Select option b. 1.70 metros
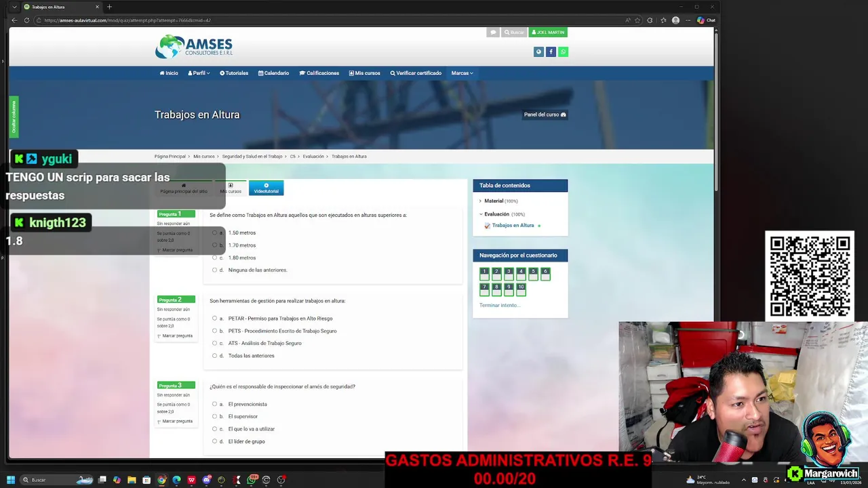Screen dimensions: 868x488 [x=214, y=245]
